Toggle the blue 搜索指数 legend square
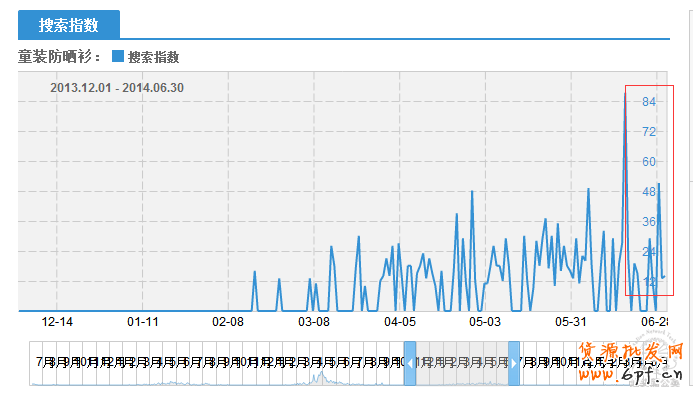693x396 pixels. [x=118, y=56]
